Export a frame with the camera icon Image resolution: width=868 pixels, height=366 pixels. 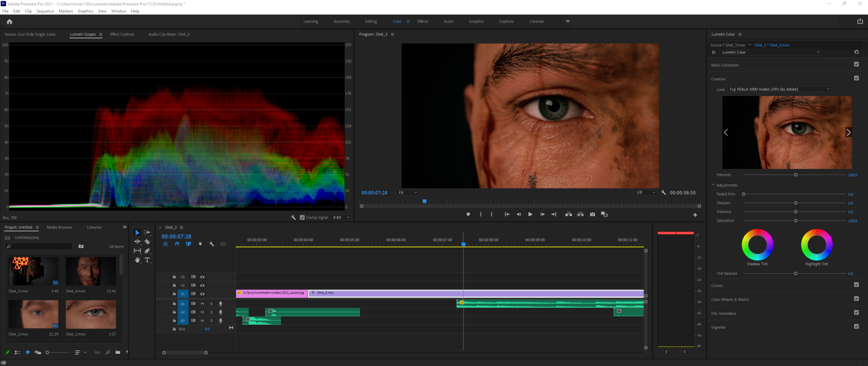tap(592, 214)
